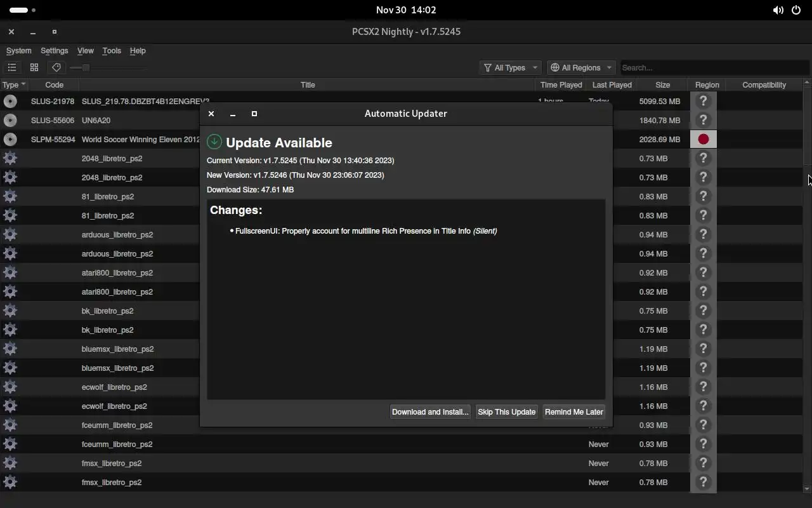Sort by Type column header
The image size is (812, 508).
(x=13, y=84)
